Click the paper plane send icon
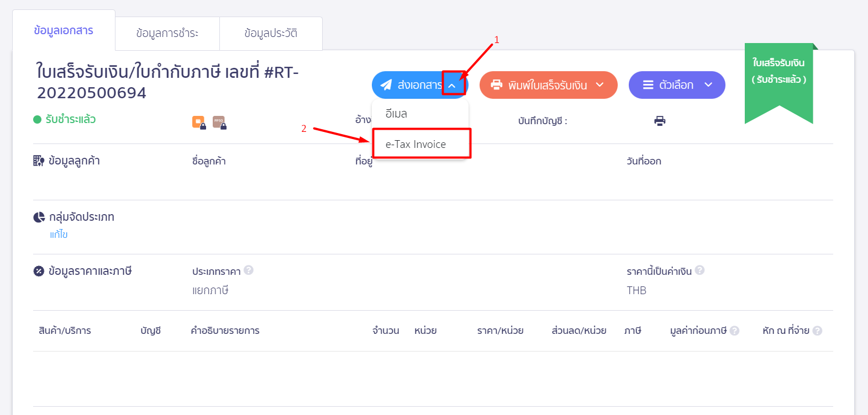This screenshot has width=868, height=415. [386, 85]
